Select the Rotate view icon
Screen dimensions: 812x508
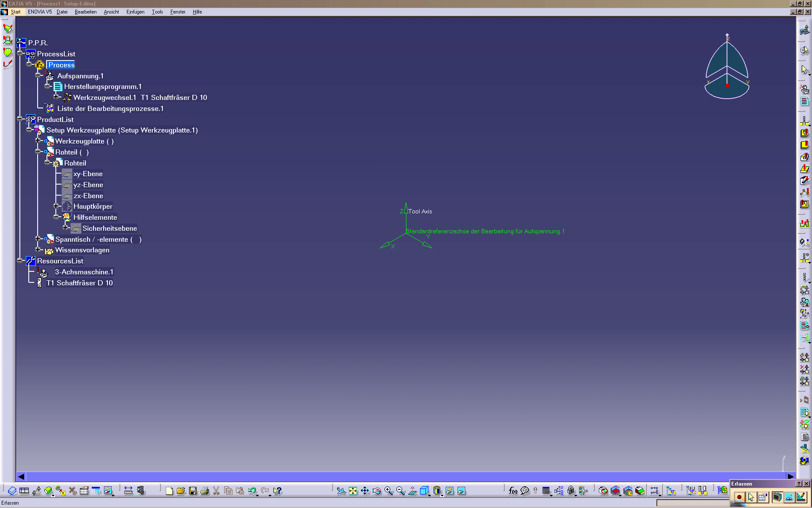click(x=377, y=491)
